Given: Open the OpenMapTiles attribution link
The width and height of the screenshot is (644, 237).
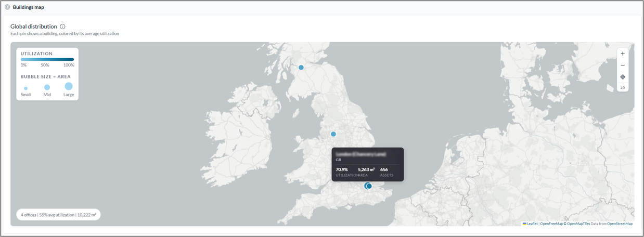Looking at the screenshot, I should [x=578, y=223].
